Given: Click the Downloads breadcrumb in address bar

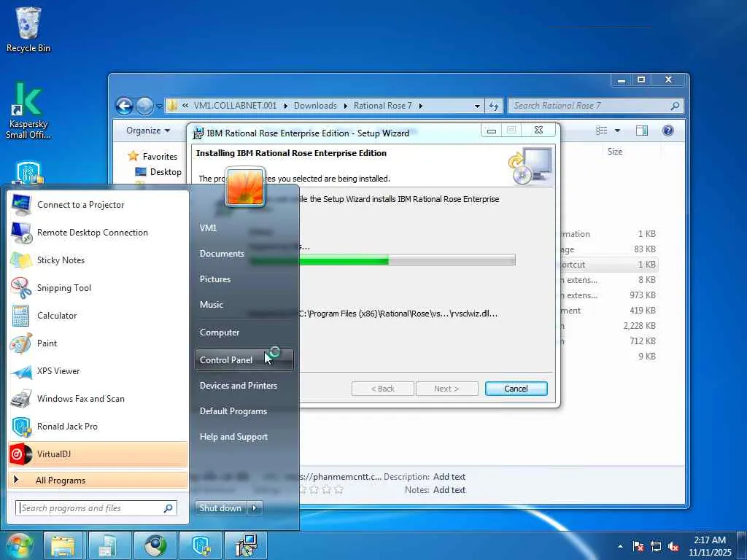Looking at the screenshot, I should pyautogui.click(x=315, y=106).
